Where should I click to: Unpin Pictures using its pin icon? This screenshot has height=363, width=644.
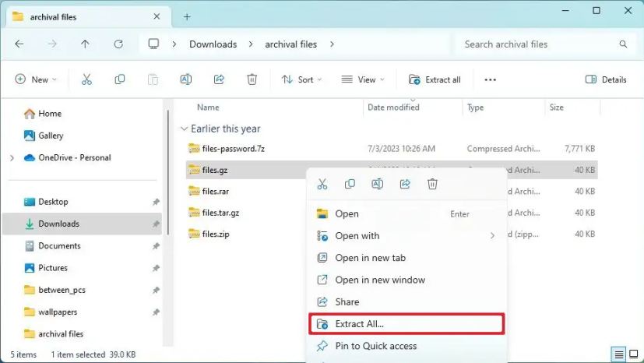(x=156, y=268)
